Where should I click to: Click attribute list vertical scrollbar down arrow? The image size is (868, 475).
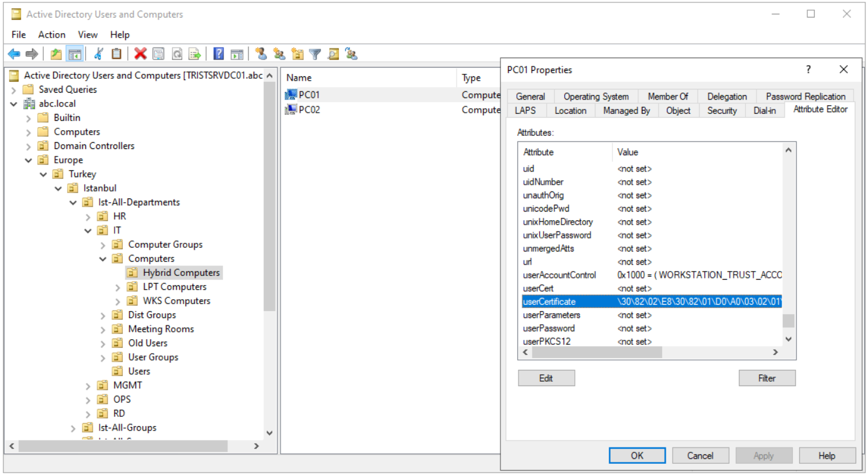pos(788,339)
